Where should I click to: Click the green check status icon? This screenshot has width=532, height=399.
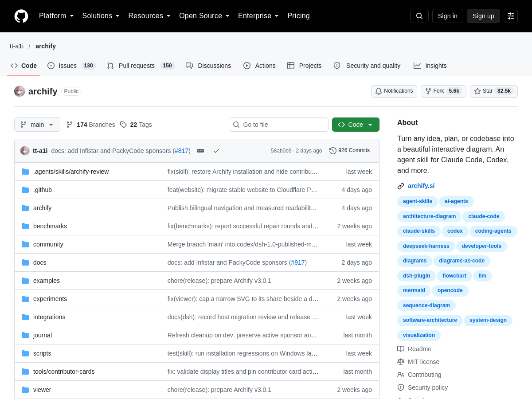(216, 151)
